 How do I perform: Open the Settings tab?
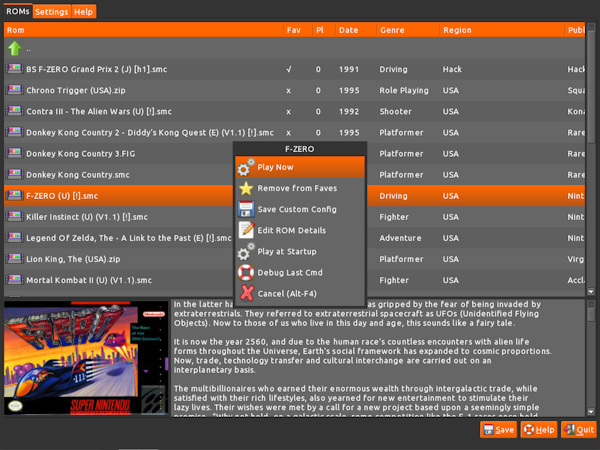point(52,11)
